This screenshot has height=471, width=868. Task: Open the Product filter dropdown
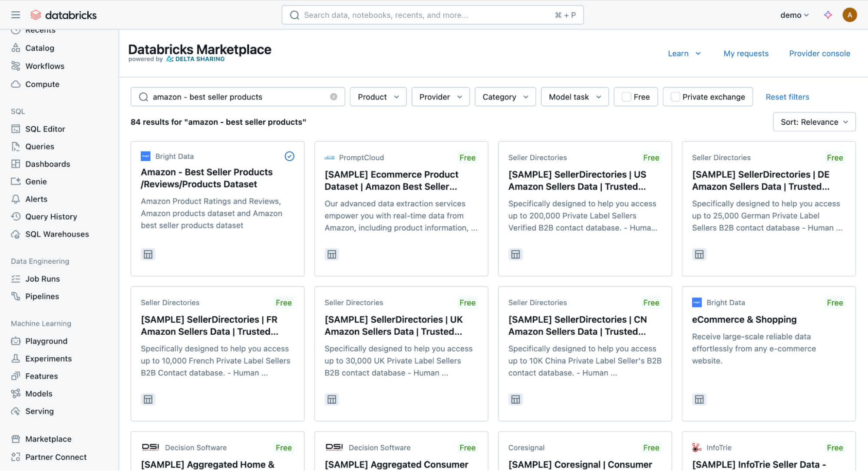click(377, 96)
